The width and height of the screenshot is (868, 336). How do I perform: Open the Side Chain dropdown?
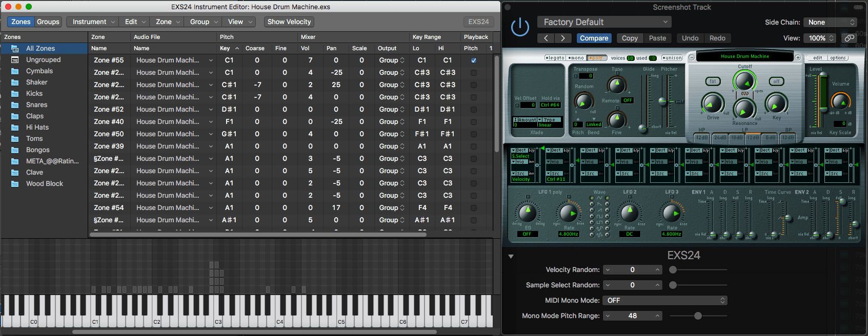click(831, 22)
